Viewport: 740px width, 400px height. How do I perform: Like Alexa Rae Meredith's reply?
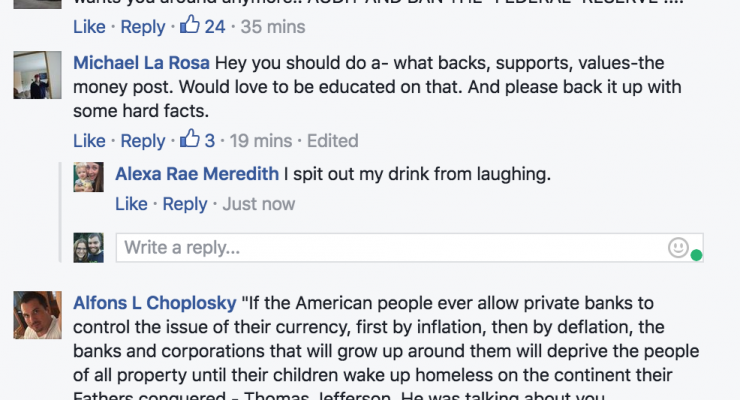(x=131, y=204)
